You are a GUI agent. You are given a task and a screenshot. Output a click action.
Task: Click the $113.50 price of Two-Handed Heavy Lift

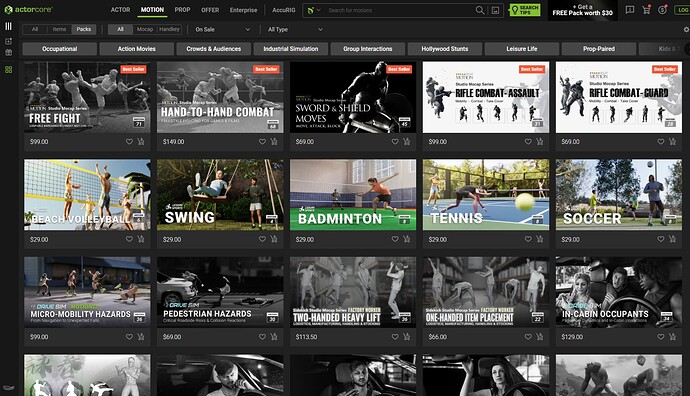306,337
